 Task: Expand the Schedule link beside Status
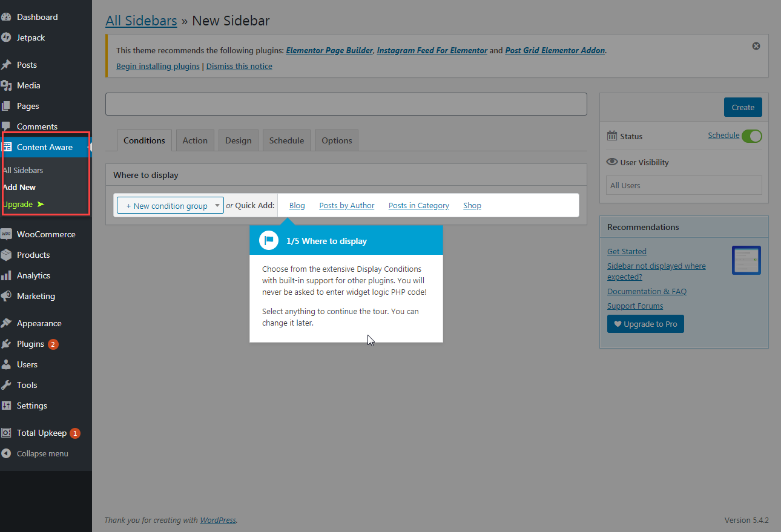(723, 135)
